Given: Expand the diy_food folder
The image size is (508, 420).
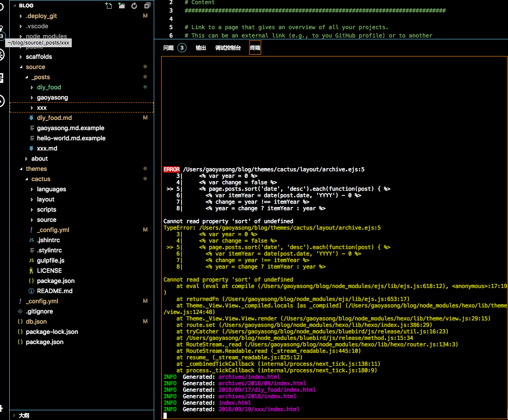Looking at the screenshot, I should pyautogui.click(x=32, y=88).
